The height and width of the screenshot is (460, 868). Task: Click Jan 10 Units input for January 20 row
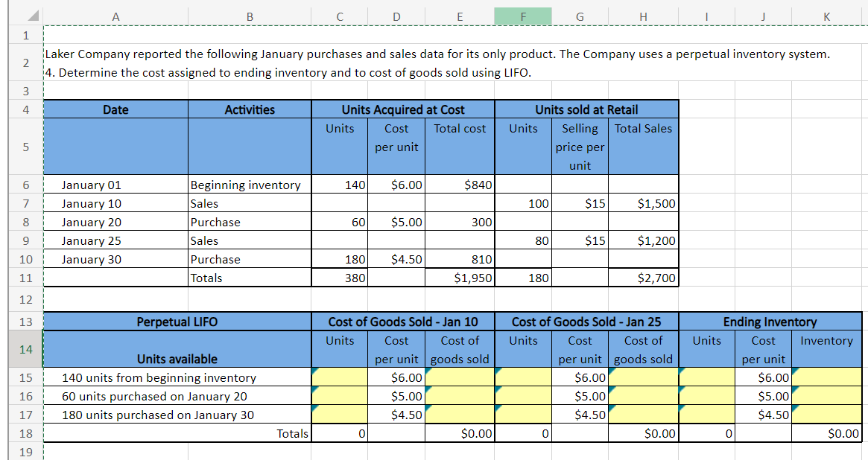click(x=339, y=397)
